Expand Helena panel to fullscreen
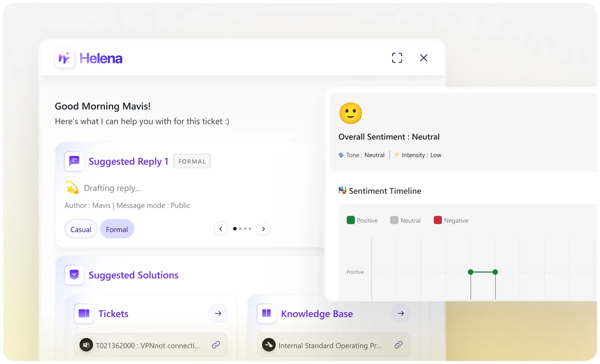The image size is (600, 364). [397, 58]
